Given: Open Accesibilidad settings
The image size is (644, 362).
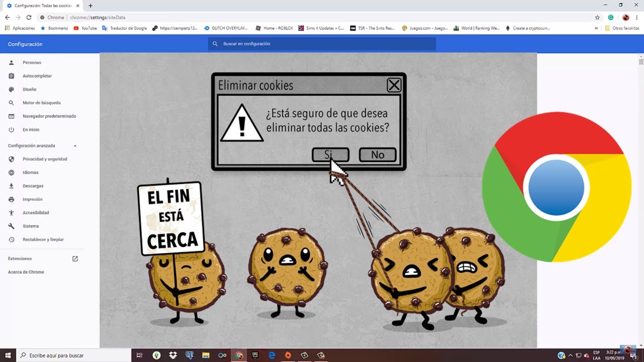Looking at the screenshot, I should pyautogui.click(x=35, y=213).
